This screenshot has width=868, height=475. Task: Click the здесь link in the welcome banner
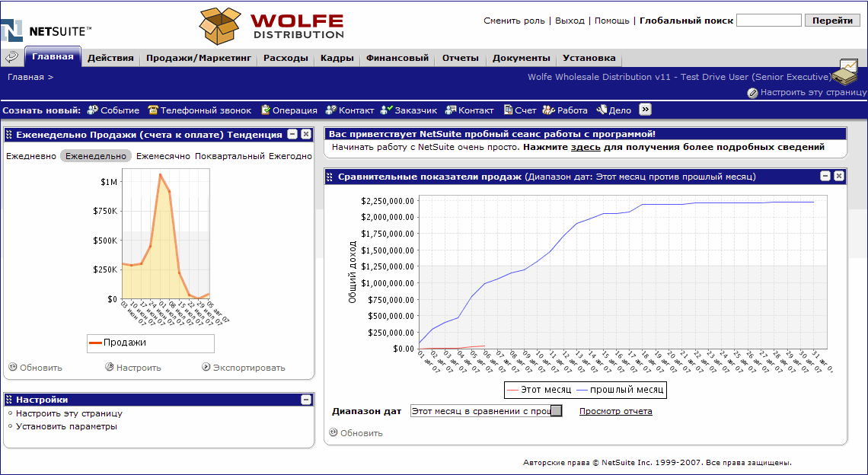pyautogui.click(x=586, y=147)
